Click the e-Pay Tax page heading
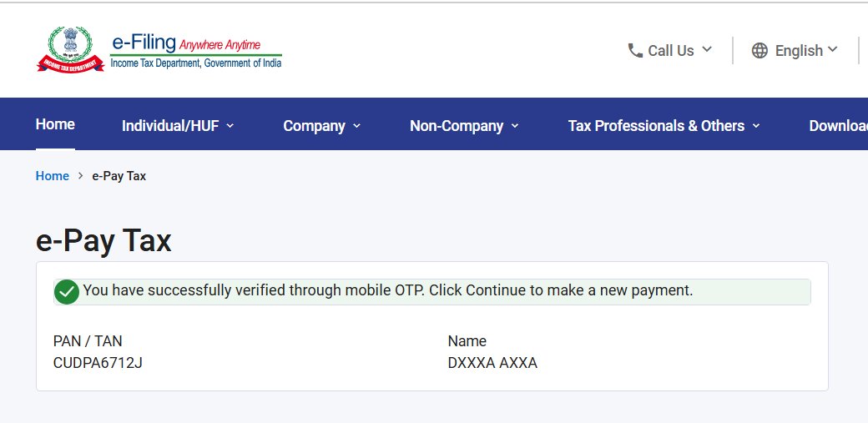The image size is (868, 423). [x=103, y=241]
